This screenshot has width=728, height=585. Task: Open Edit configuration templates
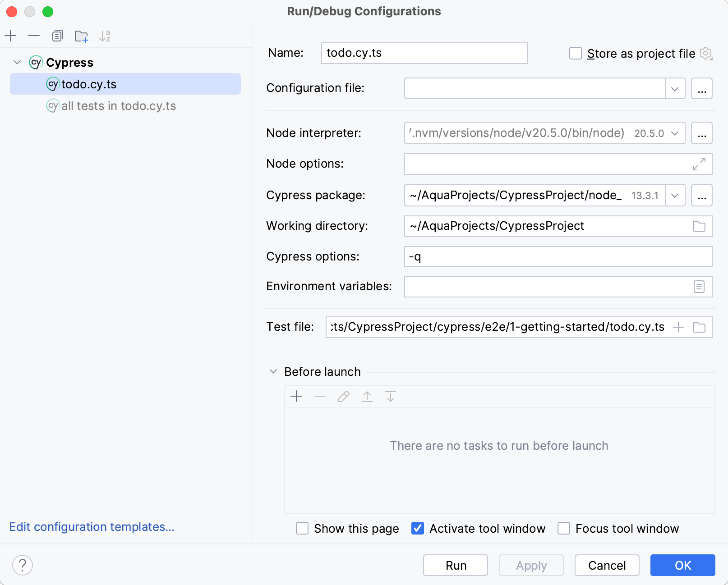point(92,526)
